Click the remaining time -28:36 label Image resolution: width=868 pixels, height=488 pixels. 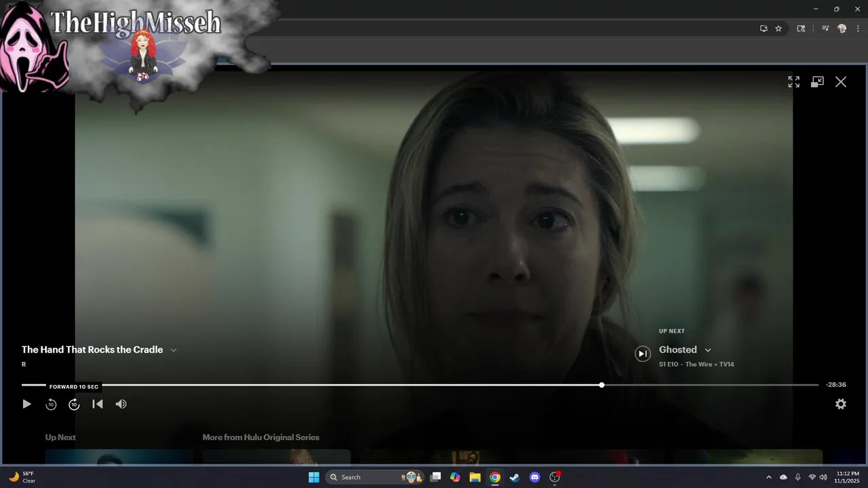coord(835,385)
